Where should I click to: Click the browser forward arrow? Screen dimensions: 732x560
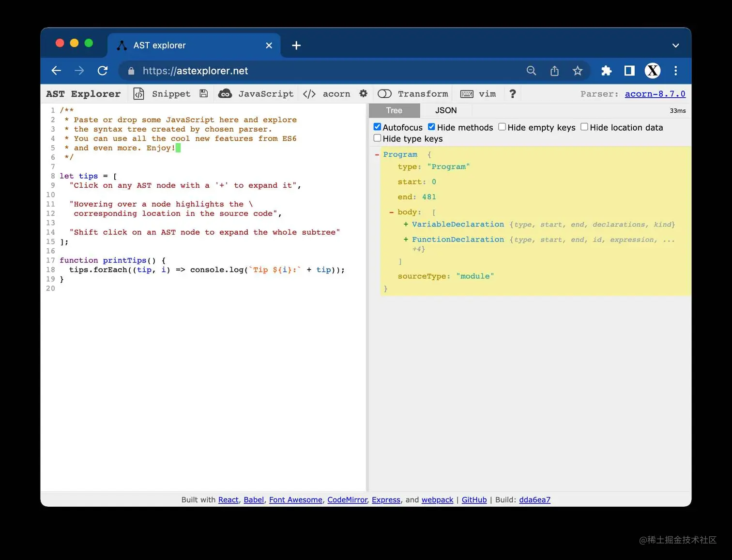[x=79, y=71]
